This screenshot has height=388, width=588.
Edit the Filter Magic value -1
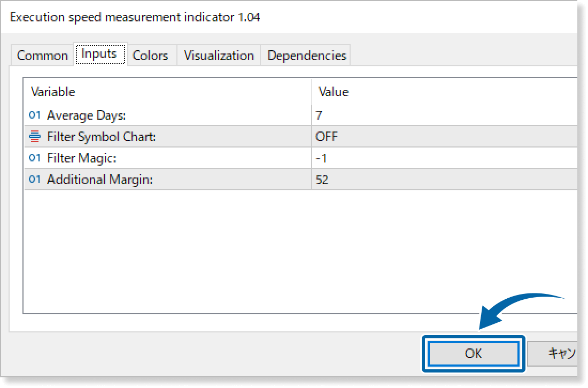coord(444,158)
